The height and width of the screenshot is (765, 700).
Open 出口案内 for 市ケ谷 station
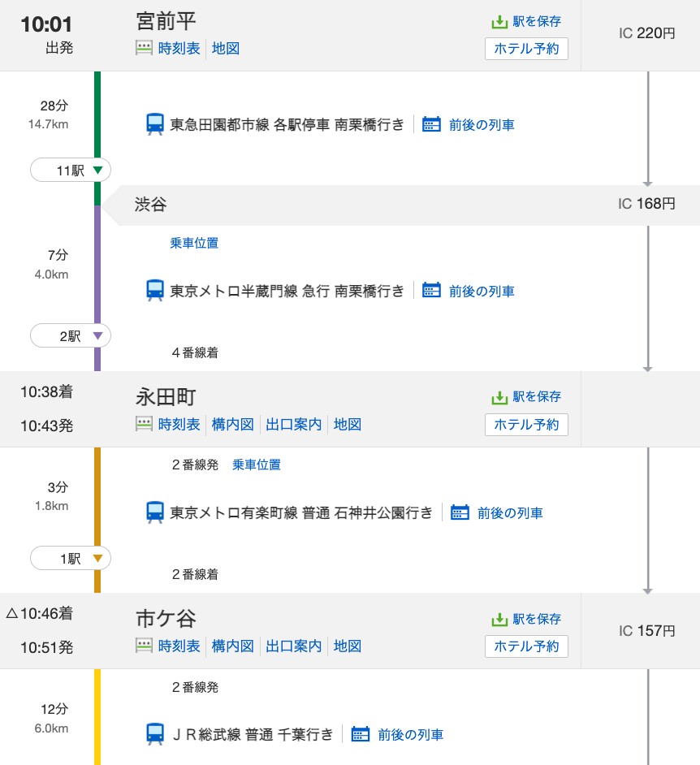[293, 646]
